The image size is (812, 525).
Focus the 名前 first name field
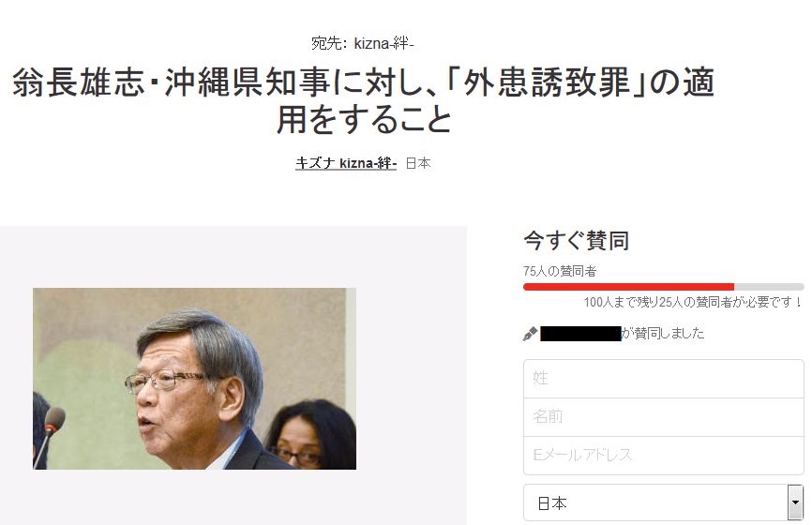[x=663, y=417]
